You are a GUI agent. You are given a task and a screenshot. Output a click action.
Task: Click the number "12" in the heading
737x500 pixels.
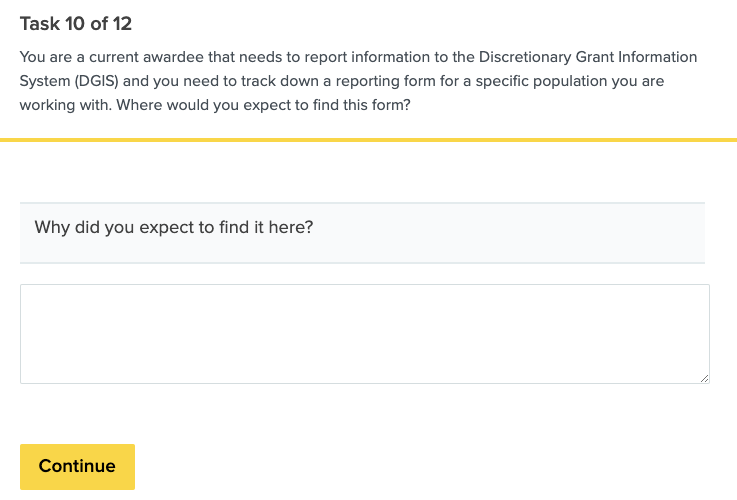click(120, 24)
